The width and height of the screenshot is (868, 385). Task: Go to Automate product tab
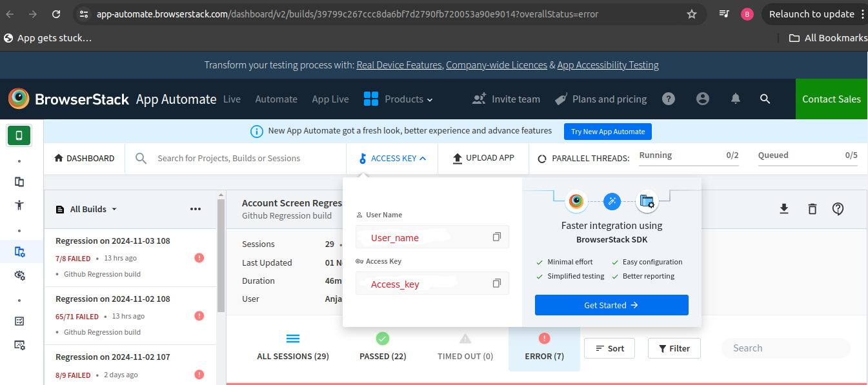coord(276,99)
